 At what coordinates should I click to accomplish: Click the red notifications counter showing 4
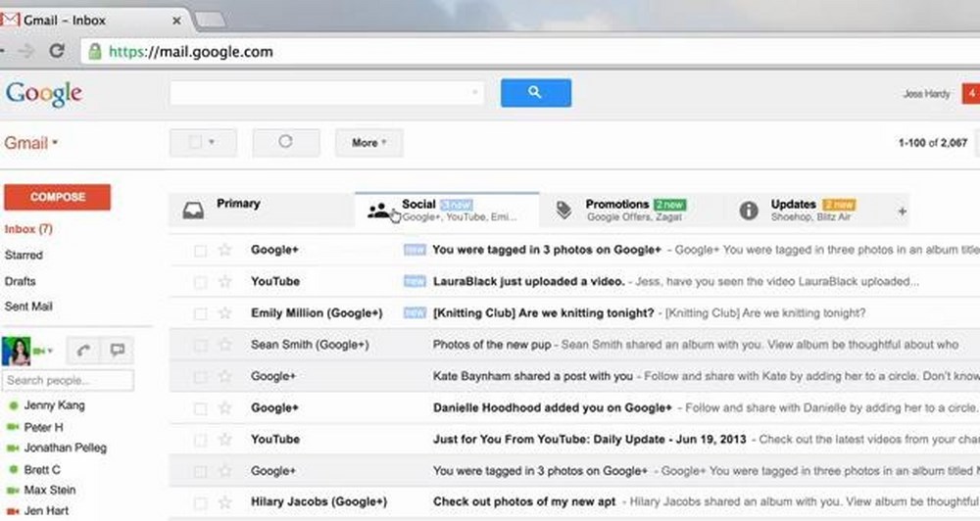(971, 94)
